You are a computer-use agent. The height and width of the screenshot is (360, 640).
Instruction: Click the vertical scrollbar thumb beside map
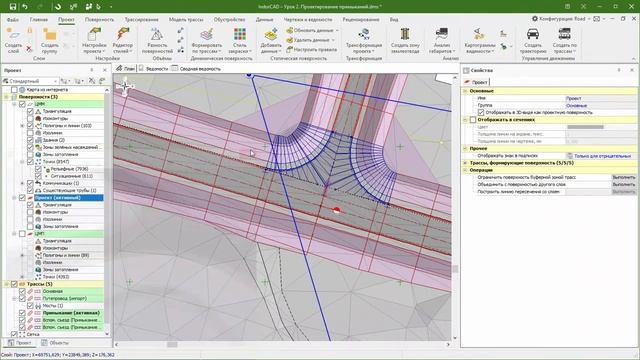[455, 269]
